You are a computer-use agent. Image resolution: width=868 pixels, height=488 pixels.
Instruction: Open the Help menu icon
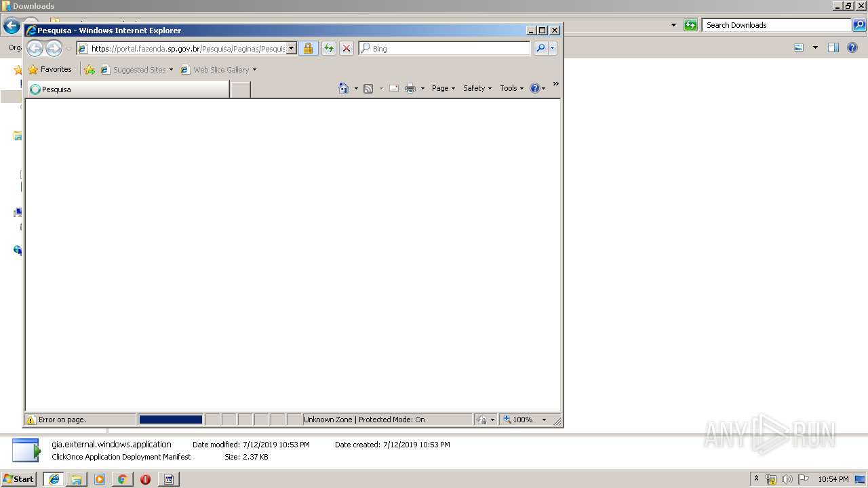point(537,88)
